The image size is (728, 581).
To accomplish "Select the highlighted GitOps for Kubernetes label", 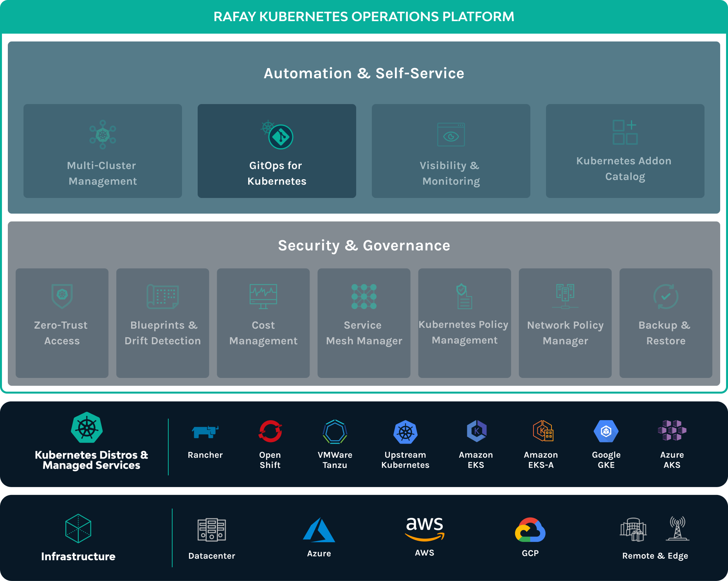I will coord(277,173).
